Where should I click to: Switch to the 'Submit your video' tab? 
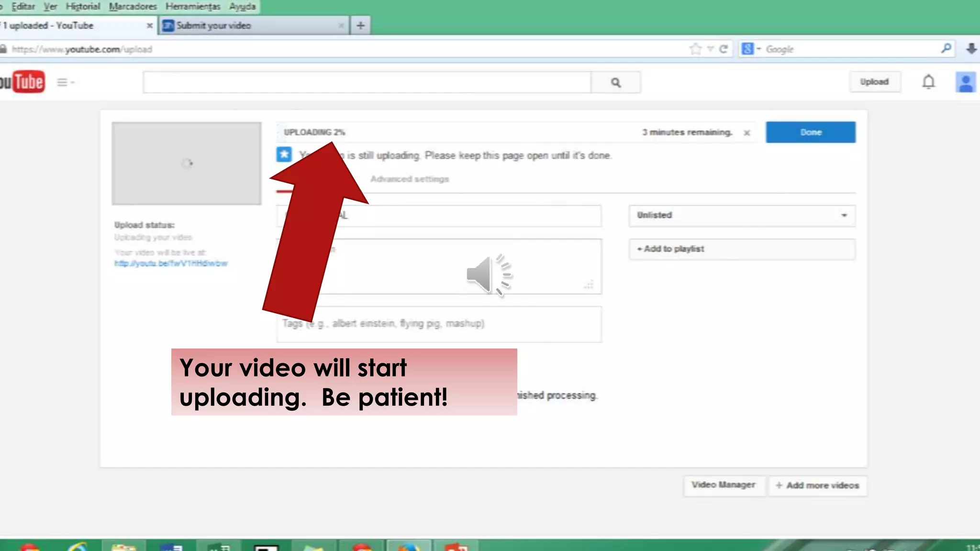pos(254,25)
